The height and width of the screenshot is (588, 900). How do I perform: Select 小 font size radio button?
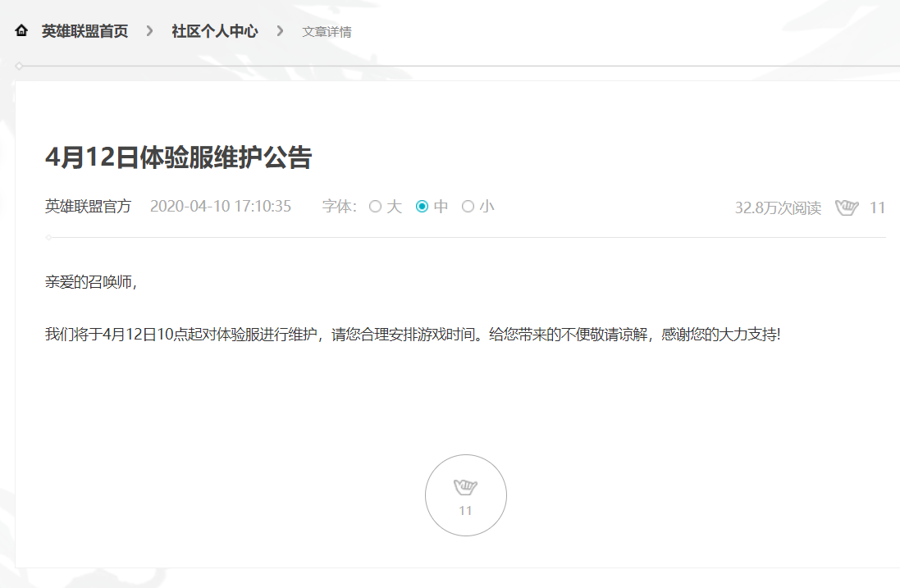468,207
